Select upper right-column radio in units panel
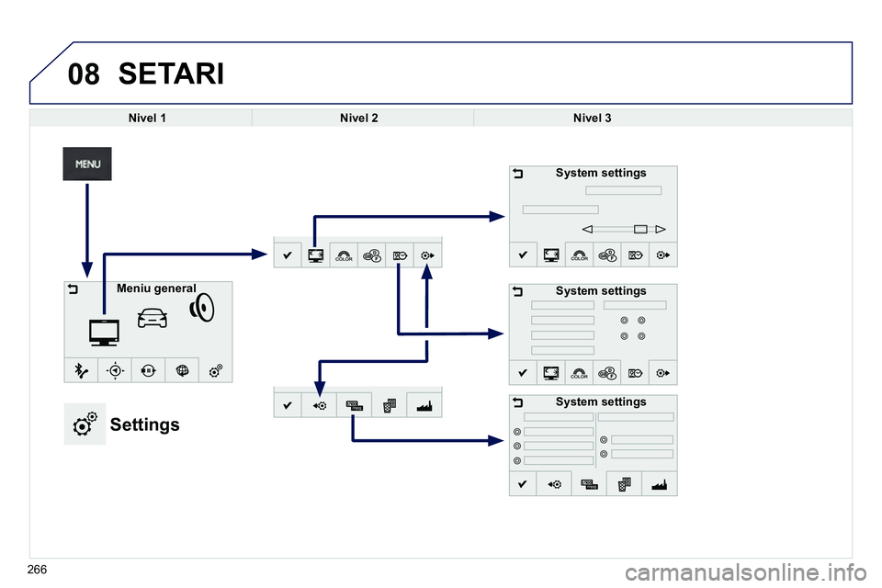882x588 pixels. (x=604, y=439)
